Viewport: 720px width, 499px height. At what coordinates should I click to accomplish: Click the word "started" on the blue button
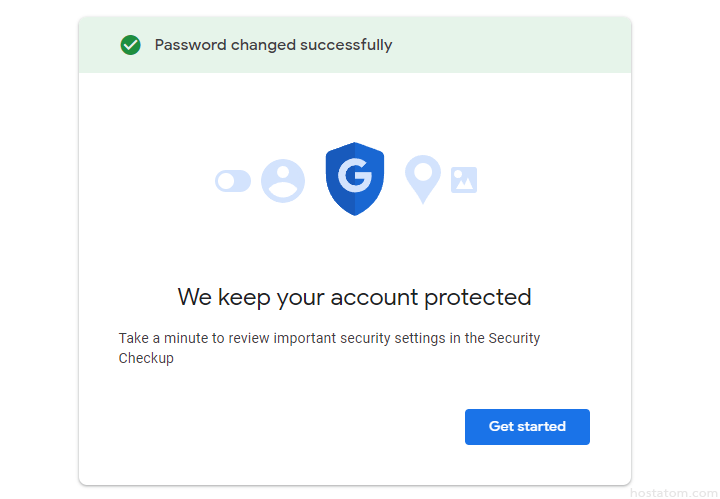pyautogui.click(x=542, y=427)
